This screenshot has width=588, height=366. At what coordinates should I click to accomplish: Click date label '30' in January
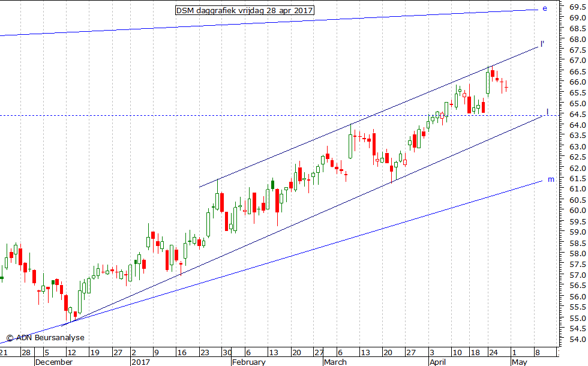[x=227, y=353]
